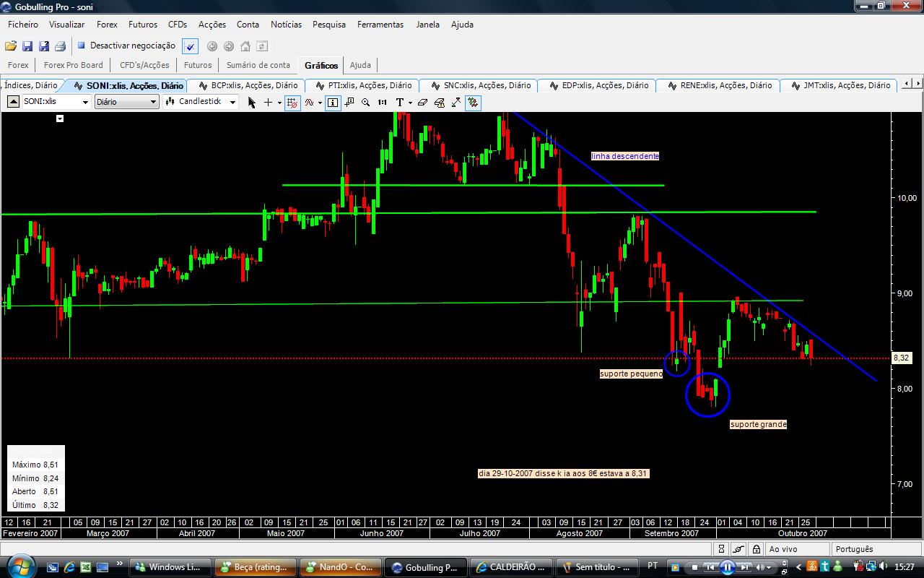This screenshot has width=924, height=578.
Task: Open the Diário timeframe dropdown
Action: tap(153, 102)
